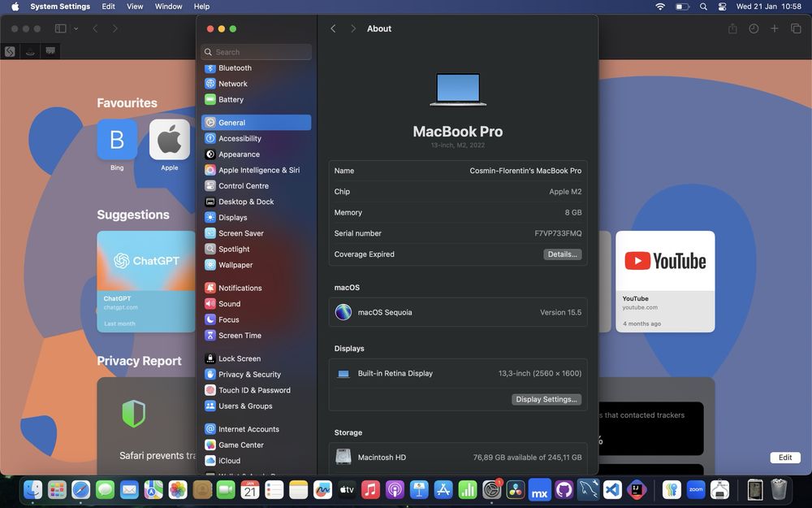Open Desktop & Dock settings
Image resolution: width=812 pixels, height=508 pixels.
(256, 202)
